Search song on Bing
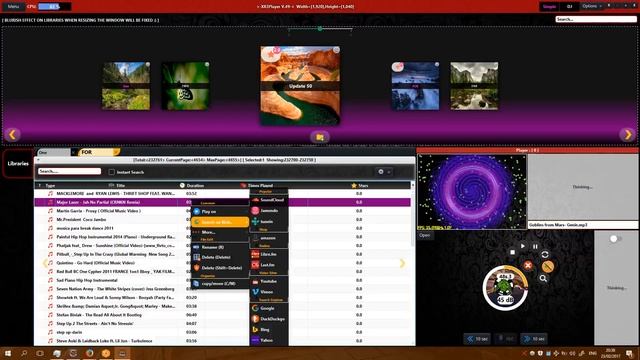This screenshot has height=360, width=640. point(269,329)
